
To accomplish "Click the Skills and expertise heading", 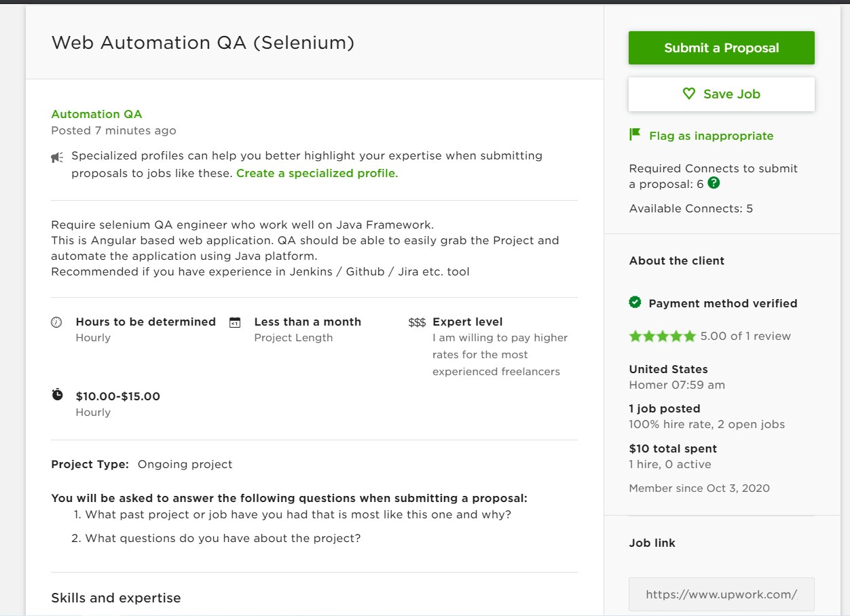I will point(116,598).
